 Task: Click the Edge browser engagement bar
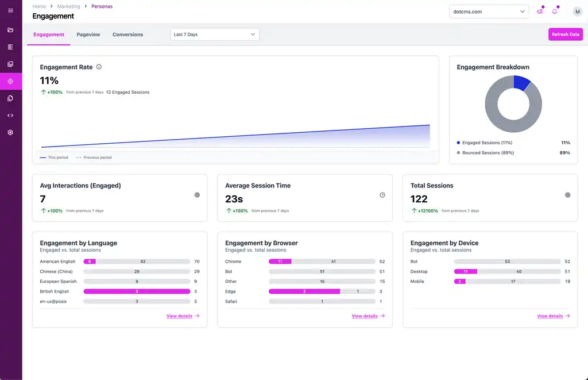tap(322, 291)
